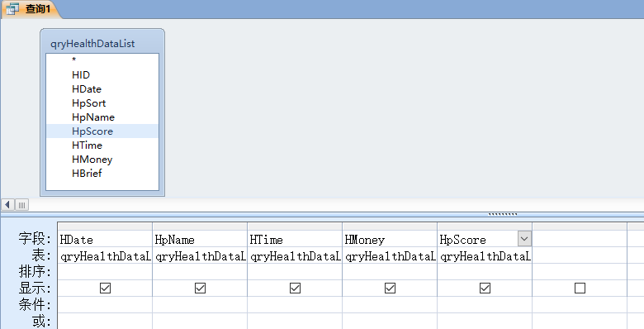Viewport: 644px width, 329px height.
Task: Click the 或 row label
Action: (41, 321)
